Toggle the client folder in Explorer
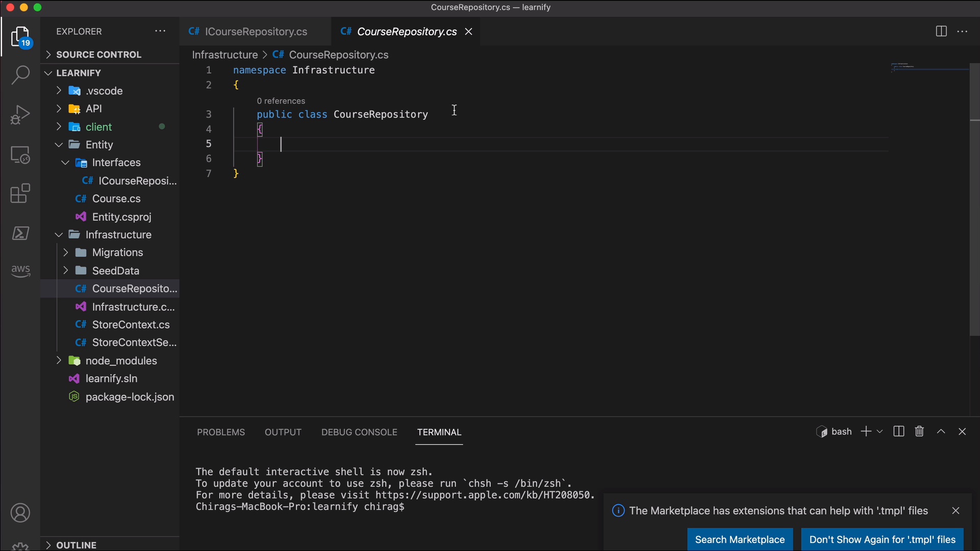This screenshot has height=551, width=980. click(x=99, y=127)
